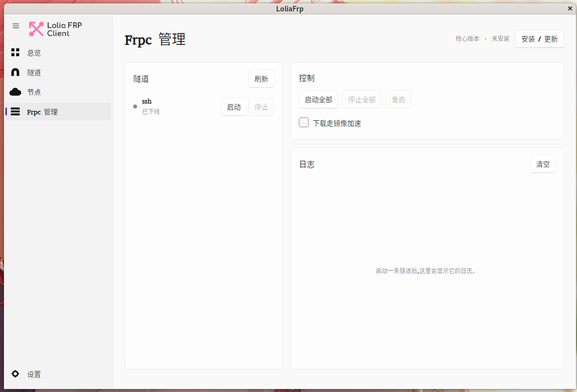
Task: Click the settings gear icon
Action: point(15,374)
